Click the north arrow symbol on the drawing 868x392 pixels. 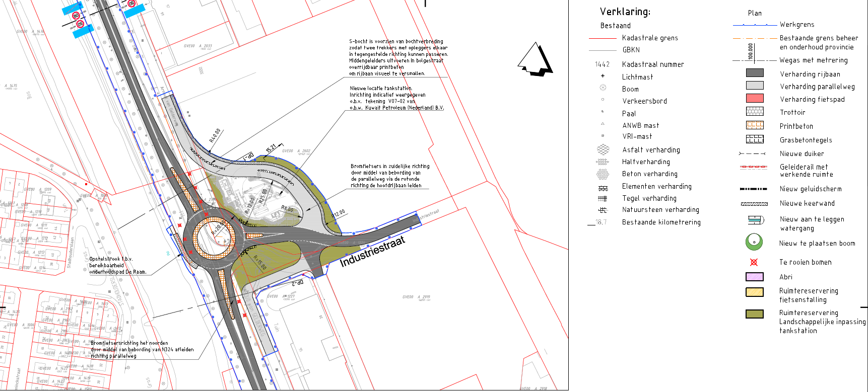pos(535,60)
